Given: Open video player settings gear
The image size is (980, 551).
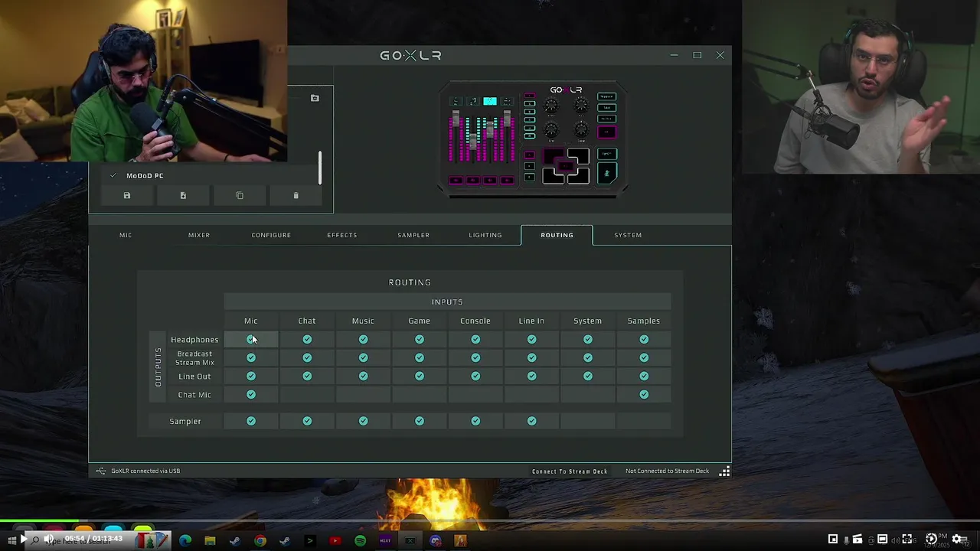Looking at the screenshot, I should pos(957,539).
